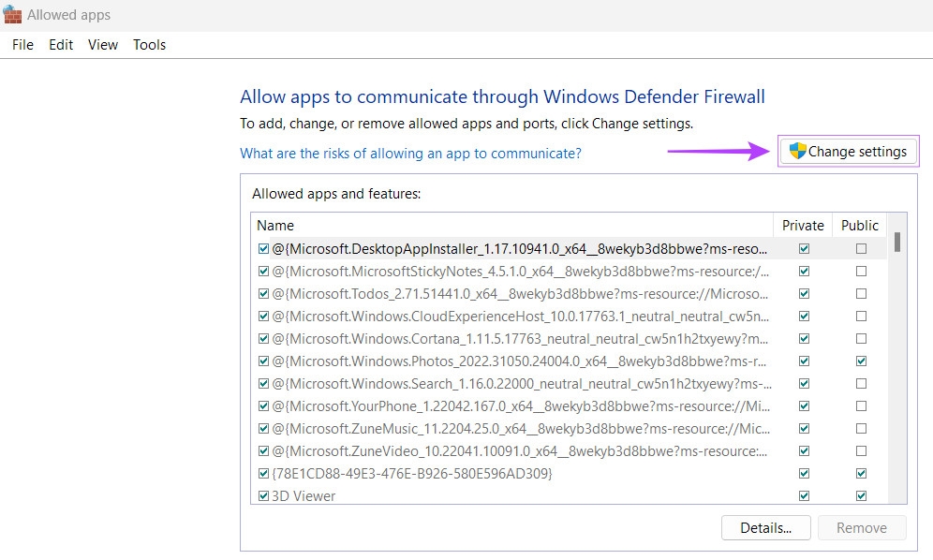Enable Public access for Microsoft.ZuneMusic

[x=861, y=429]
